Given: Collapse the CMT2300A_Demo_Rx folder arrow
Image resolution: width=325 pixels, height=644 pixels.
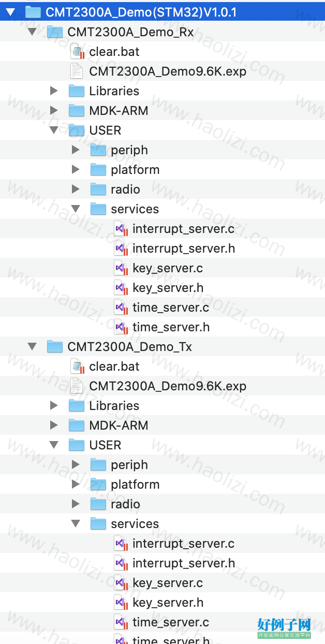Looking at the screenshot, I should 32,32.
